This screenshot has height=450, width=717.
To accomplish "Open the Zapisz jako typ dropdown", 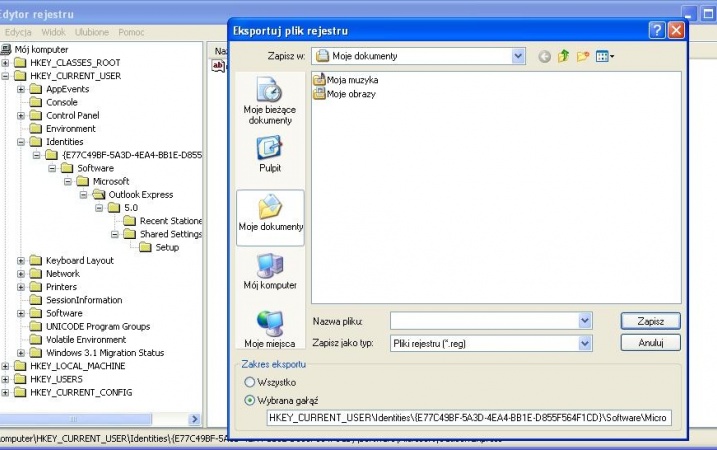I will 585,343.
